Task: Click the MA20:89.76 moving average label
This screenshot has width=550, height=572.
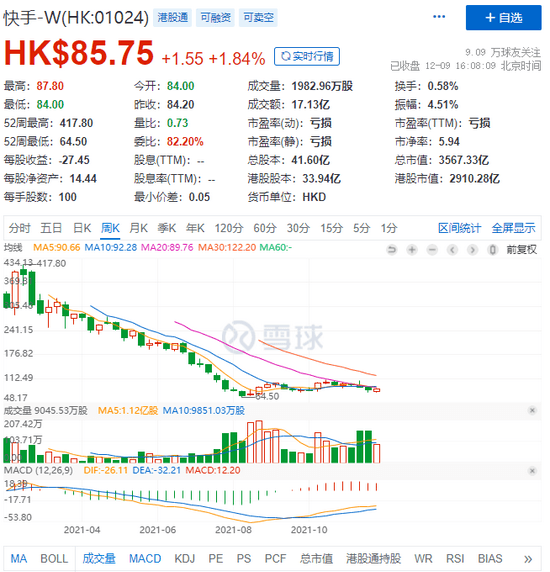Action: pyautogui.click(x=167, y=247)
